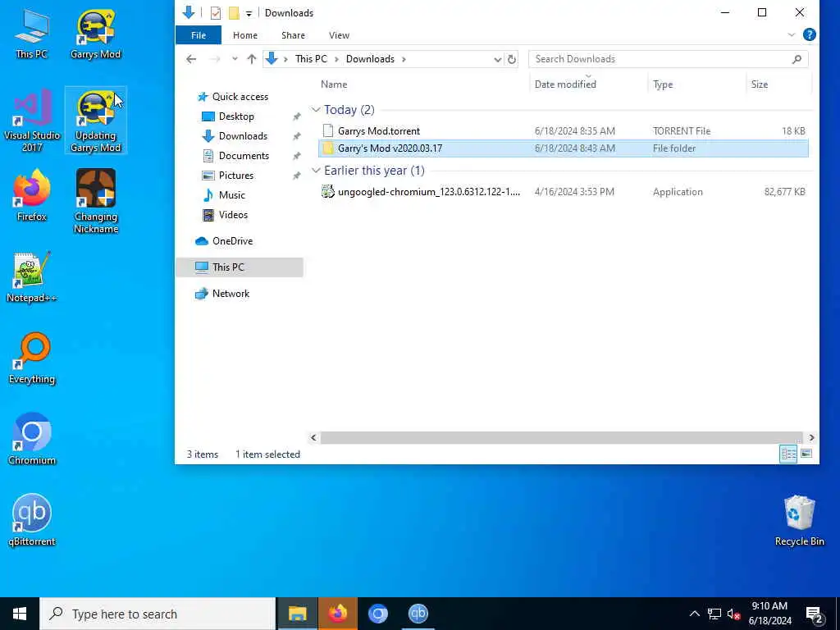Open address bar previous locations dropdown
Viewport: 840px width, 630px height.
click(497, 59)
